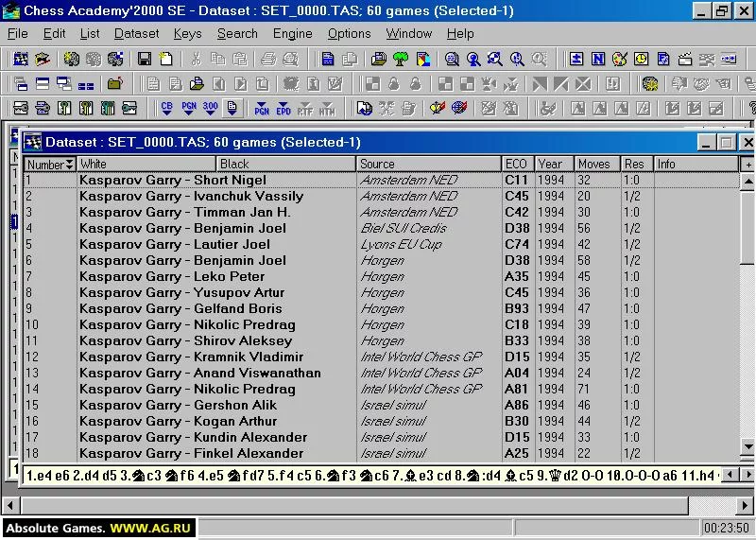This screenshot has width=756, height=540.
Task: Save using the floppy disk icon
Action: [x=145, y=59]
